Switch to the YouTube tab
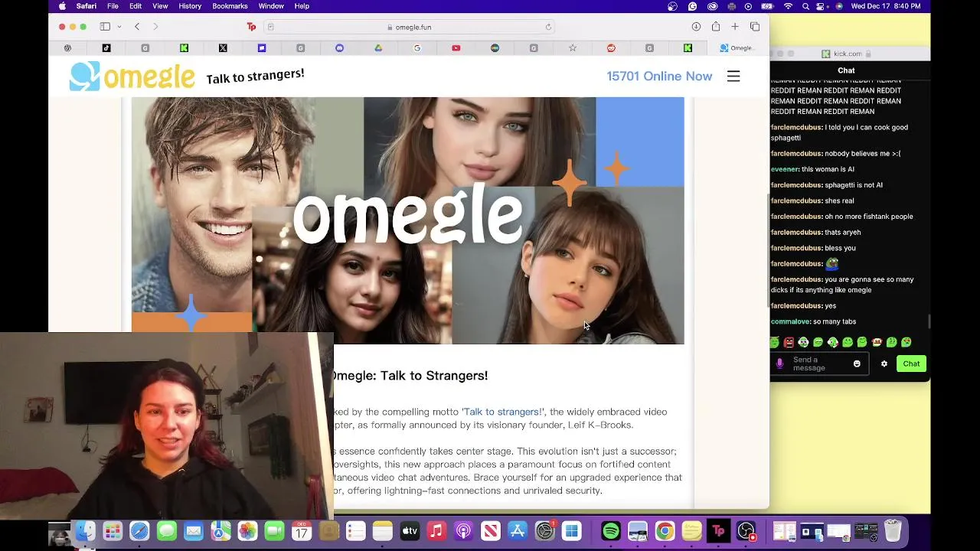 point(456,48)
